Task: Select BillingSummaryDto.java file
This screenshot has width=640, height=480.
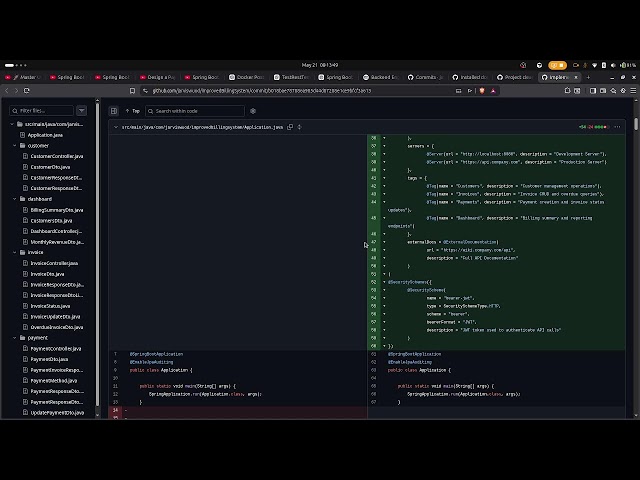Action: [x=57, y=210]
